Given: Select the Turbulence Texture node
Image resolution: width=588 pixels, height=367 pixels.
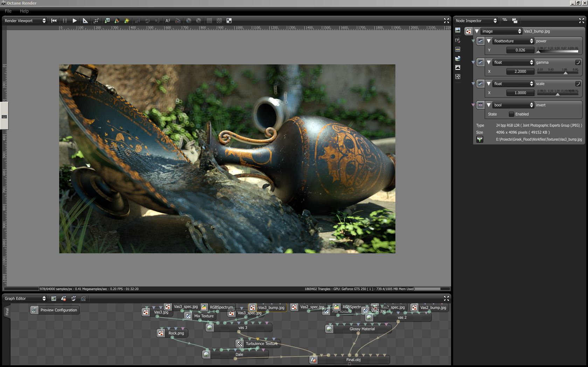Looking at the screenshot, I should click(x=261, y=344).
